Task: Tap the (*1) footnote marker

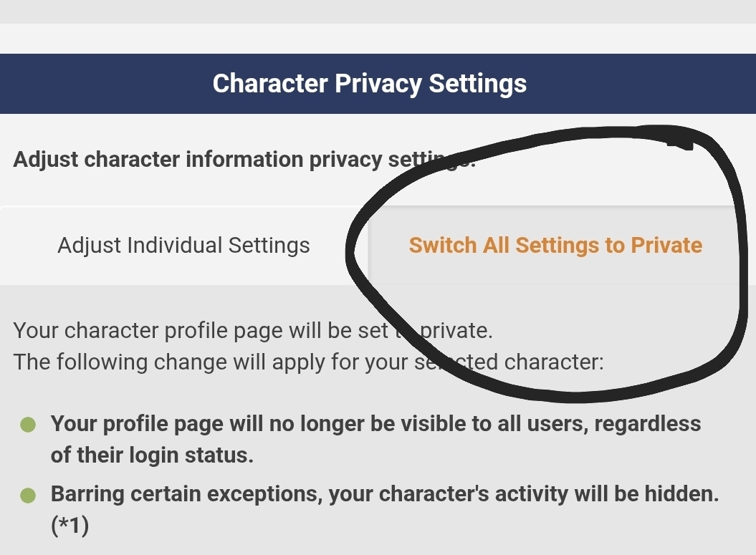Action: coord(70,526)
